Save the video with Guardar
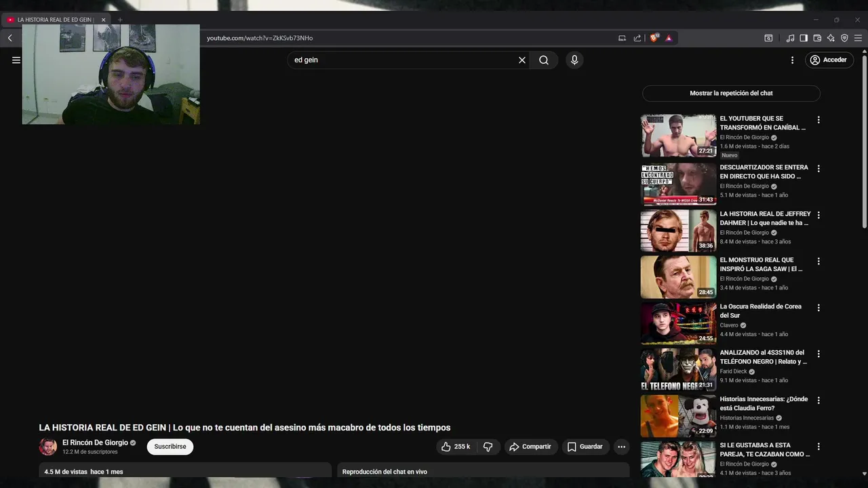Viewport: 868px width, 488px height. [585, 447]
